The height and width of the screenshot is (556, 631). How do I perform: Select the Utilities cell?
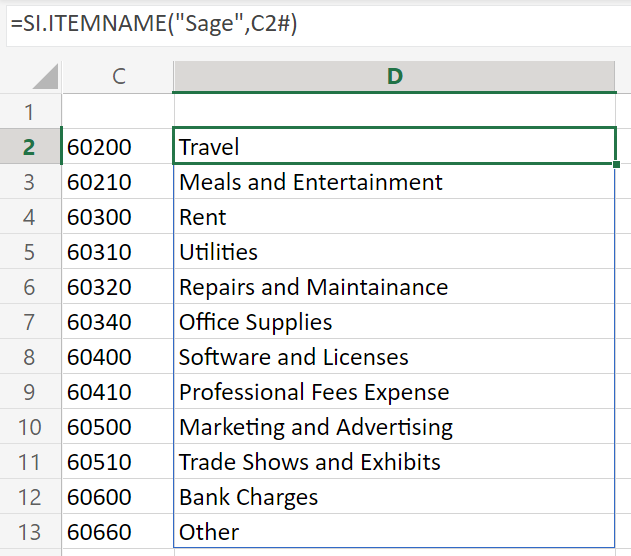pos(394,251)
